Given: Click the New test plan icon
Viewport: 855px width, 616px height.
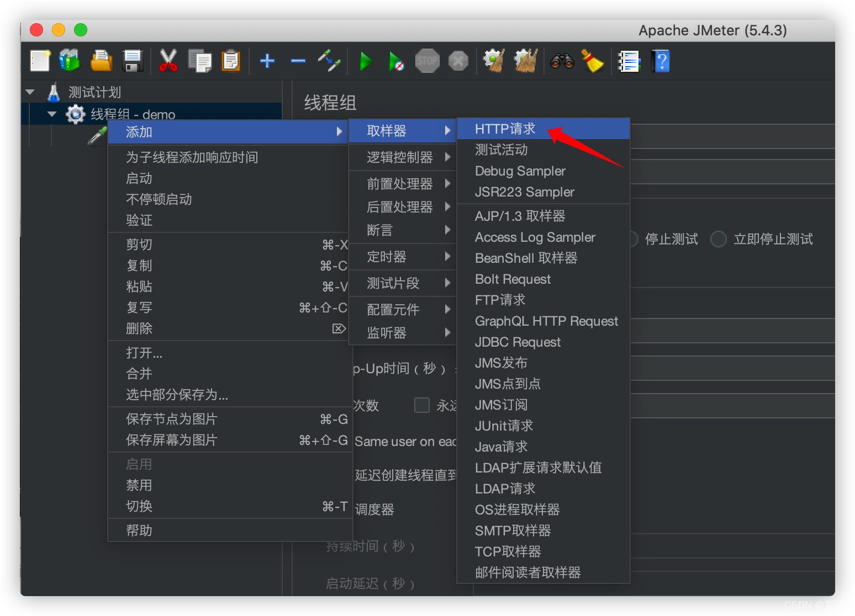Looking at the screenshot, I should click(x=40, y=61).
